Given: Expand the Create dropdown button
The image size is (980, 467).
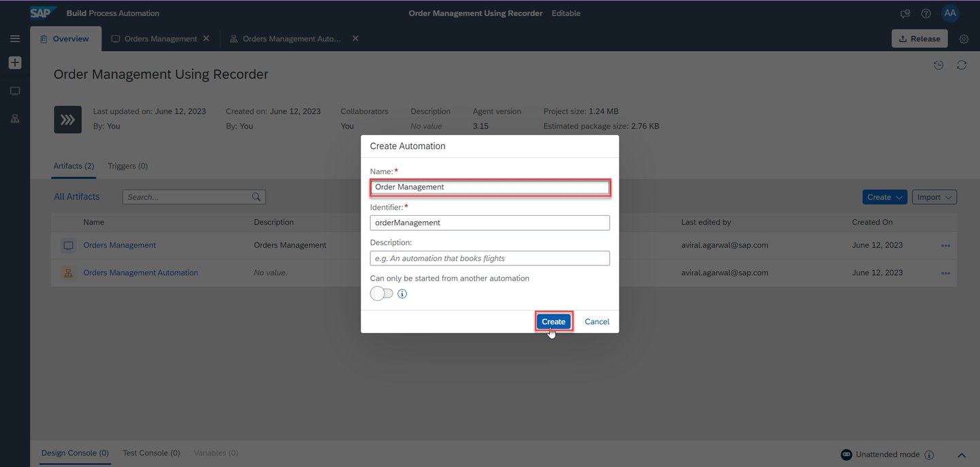Looking at the screenshot, I should coord(885,197).
